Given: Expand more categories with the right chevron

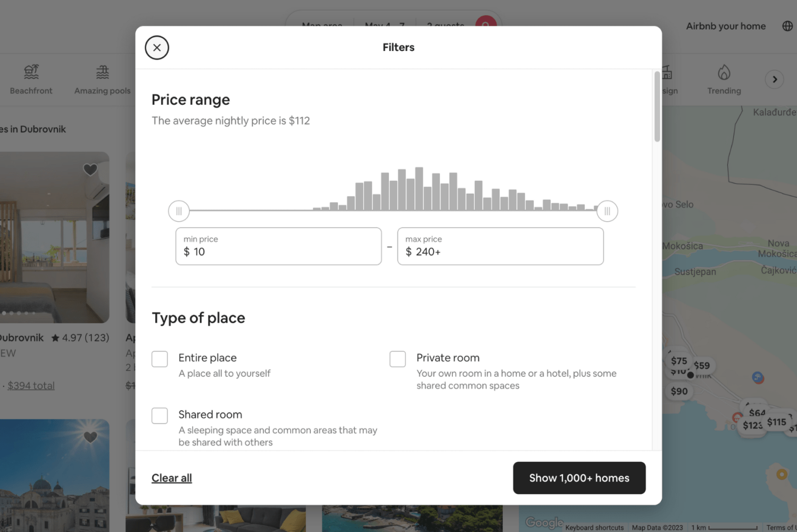Looking at the screenshot, I should click(774, 79).
